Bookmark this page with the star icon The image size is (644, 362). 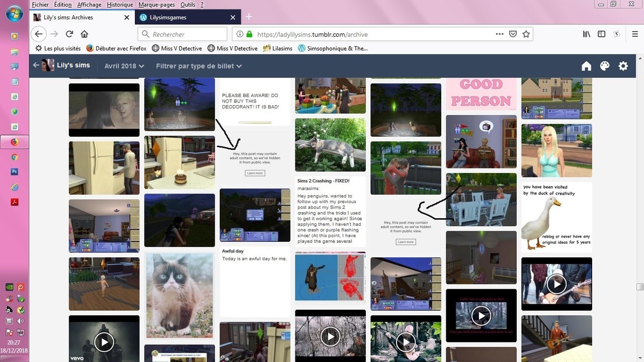coord(526,34)
